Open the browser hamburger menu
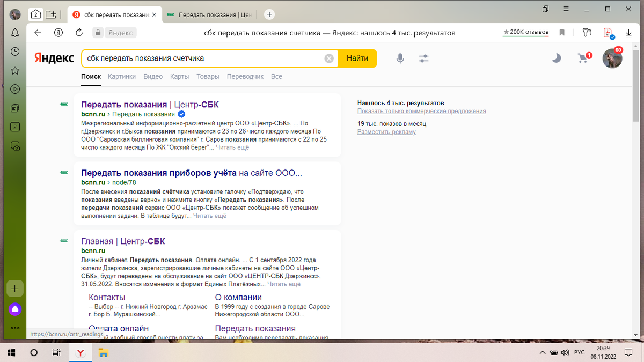 coord(567,9)
